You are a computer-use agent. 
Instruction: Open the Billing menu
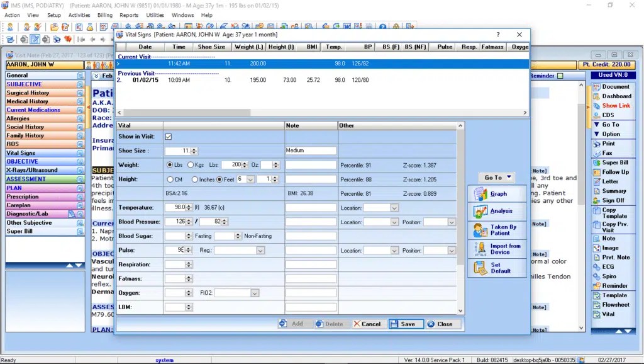click(x=105, y=15)
